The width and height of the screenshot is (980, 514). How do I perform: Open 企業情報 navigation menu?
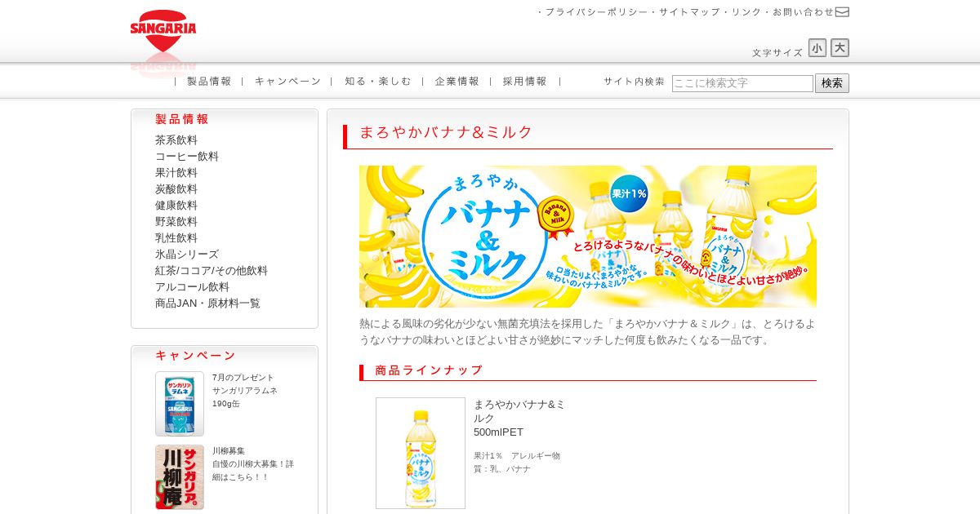[457, 82]
